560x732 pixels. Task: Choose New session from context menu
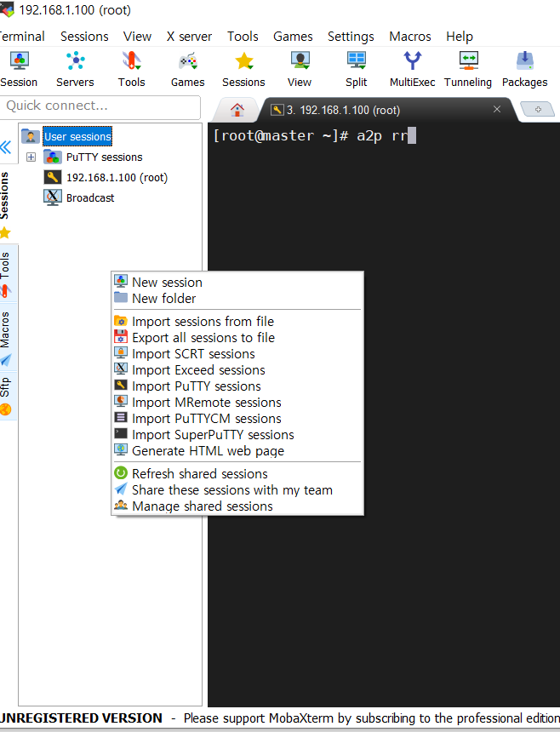pos(237,283)
